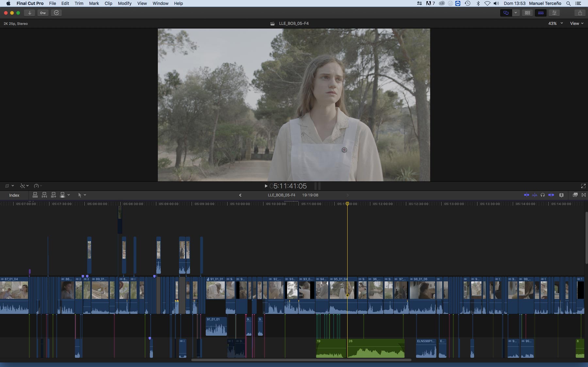Screen dimensions: 588x367
Task: Toggle the inspector sliders panel
Action: click(x=554, y=13)
